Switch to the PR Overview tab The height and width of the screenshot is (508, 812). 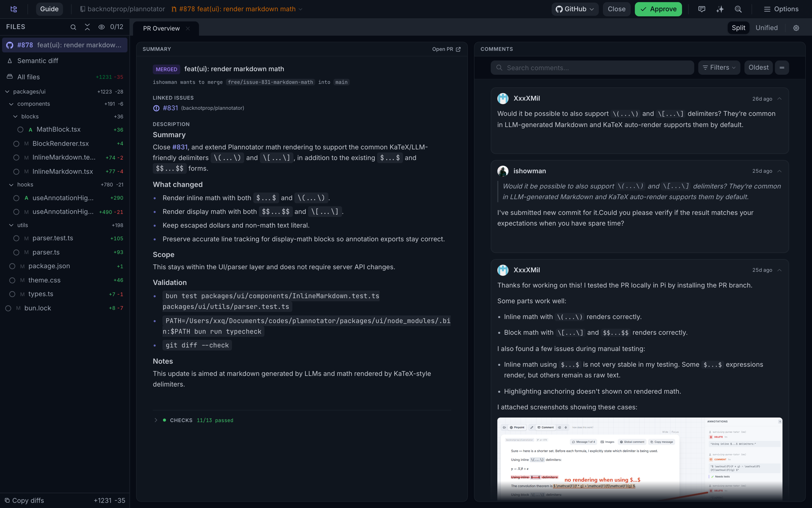[x=162, y=28]
